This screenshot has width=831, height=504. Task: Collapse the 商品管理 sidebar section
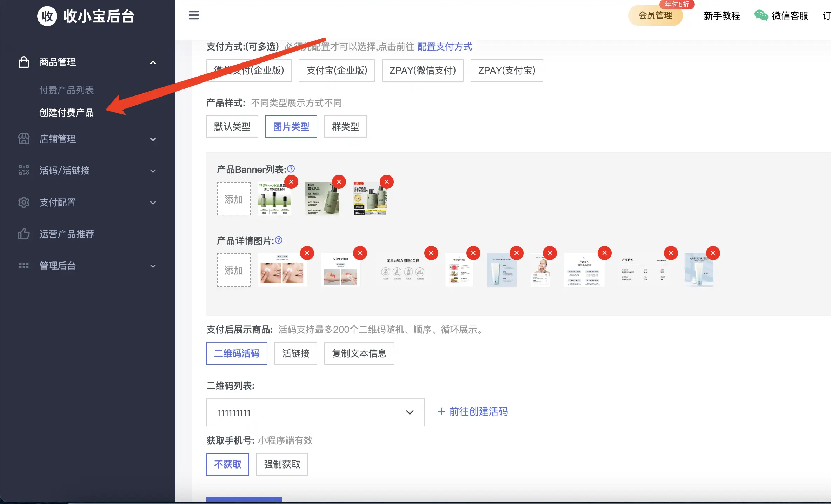(x=153, y=62)
